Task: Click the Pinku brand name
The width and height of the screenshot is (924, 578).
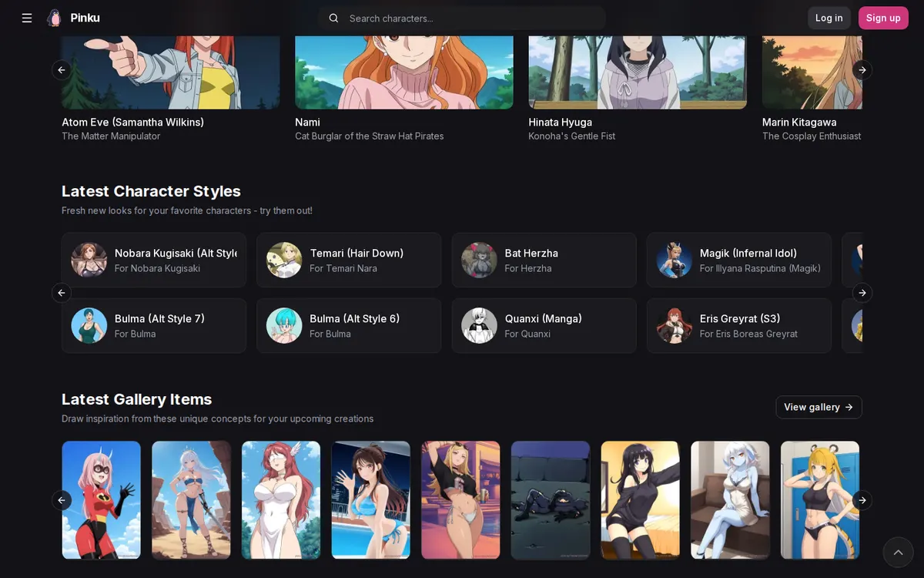Action: (85, 18)
